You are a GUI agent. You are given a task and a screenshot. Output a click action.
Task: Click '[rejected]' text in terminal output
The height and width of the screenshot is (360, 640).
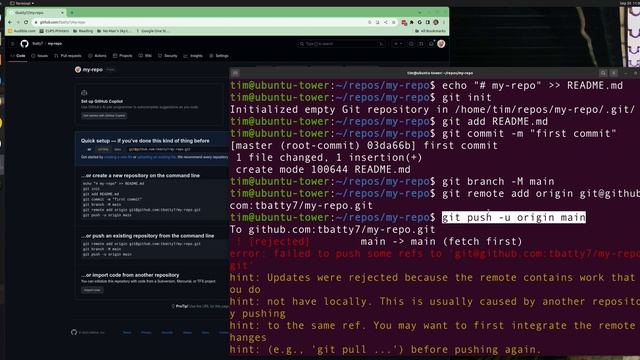pyautogui.click(x=280, y=242)
